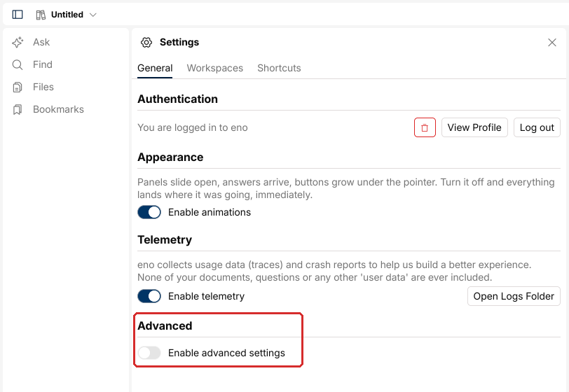The image size is (569, 392).
Task: Switch to the Workspaces tab
Action: coord(215,68)
